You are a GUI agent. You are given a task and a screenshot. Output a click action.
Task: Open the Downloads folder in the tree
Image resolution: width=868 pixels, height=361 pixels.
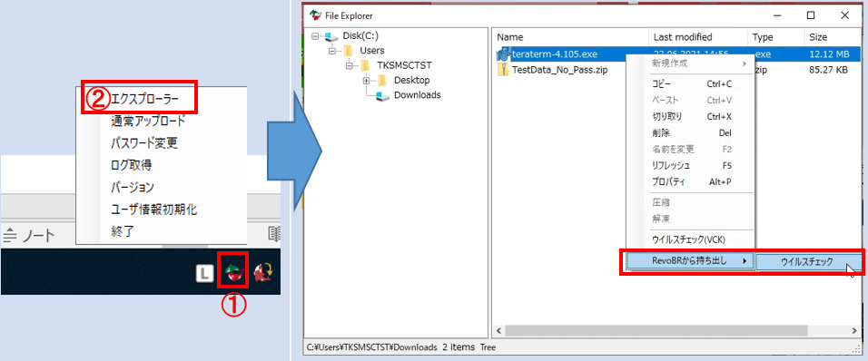[417, 94]
